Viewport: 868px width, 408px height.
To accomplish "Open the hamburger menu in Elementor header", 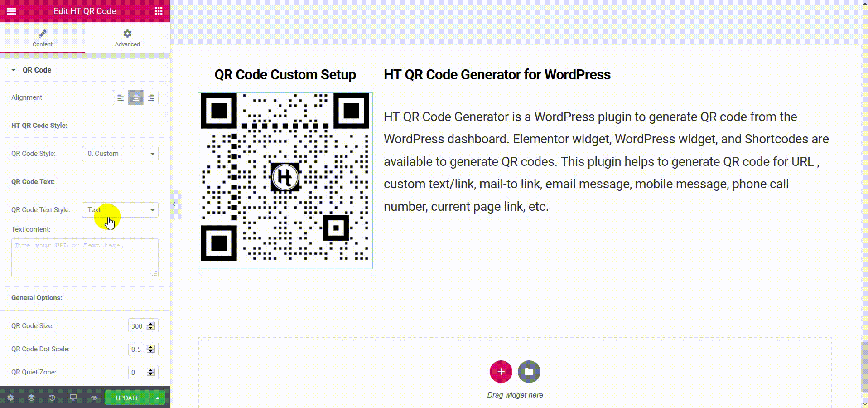I will coord(12,11).
